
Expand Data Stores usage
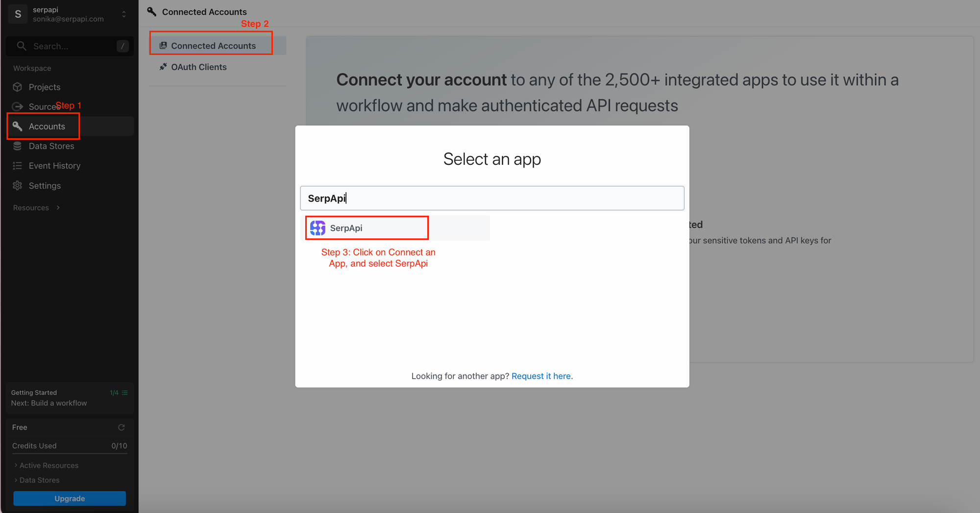[x=37, y=480]
